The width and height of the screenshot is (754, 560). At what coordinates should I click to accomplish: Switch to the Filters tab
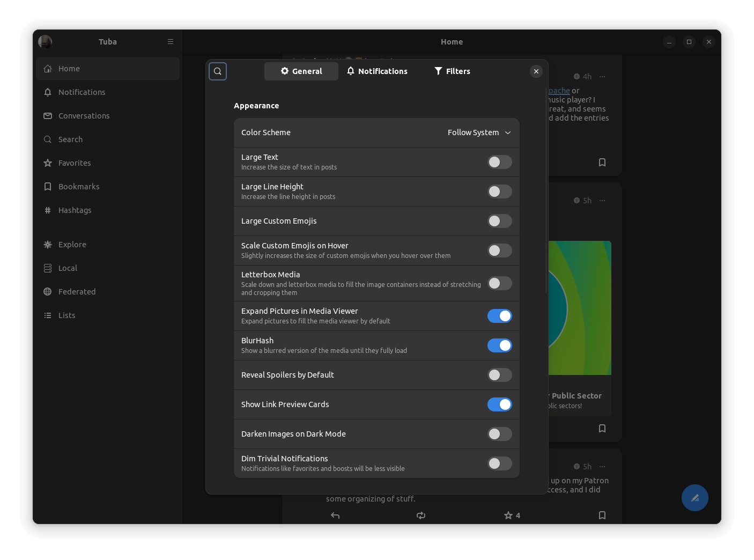[452, 71]
